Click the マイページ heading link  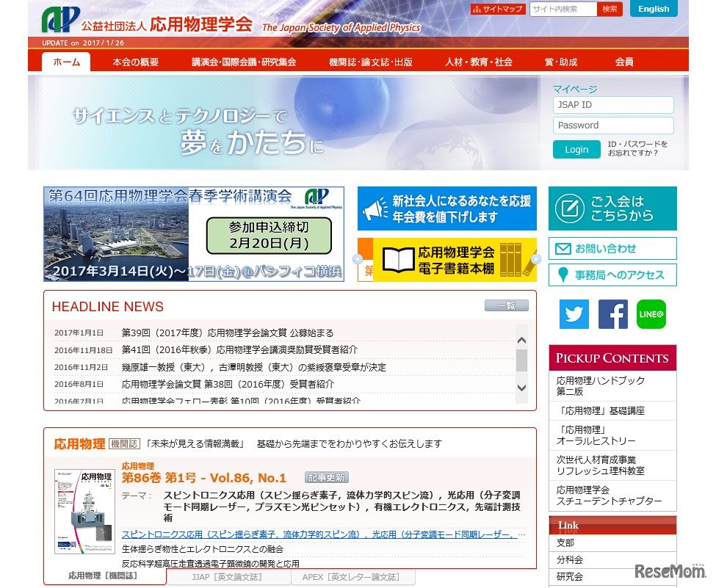click(x=575, y=89)
